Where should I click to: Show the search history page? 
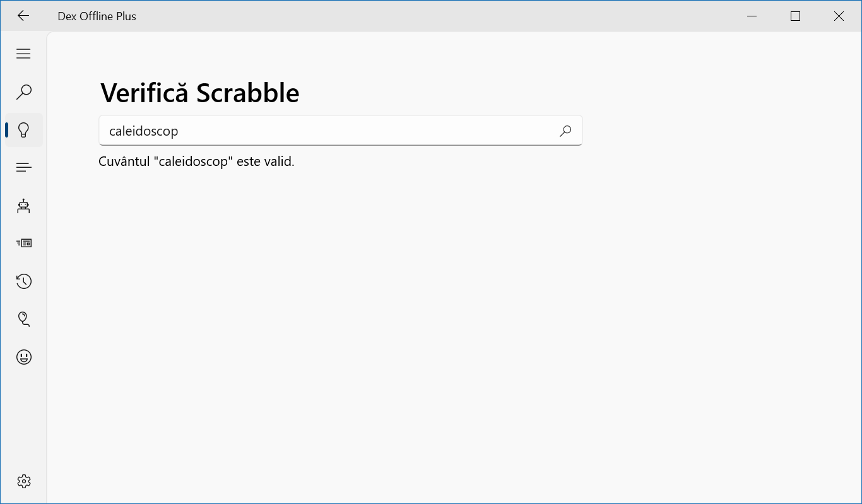[23, 281]
